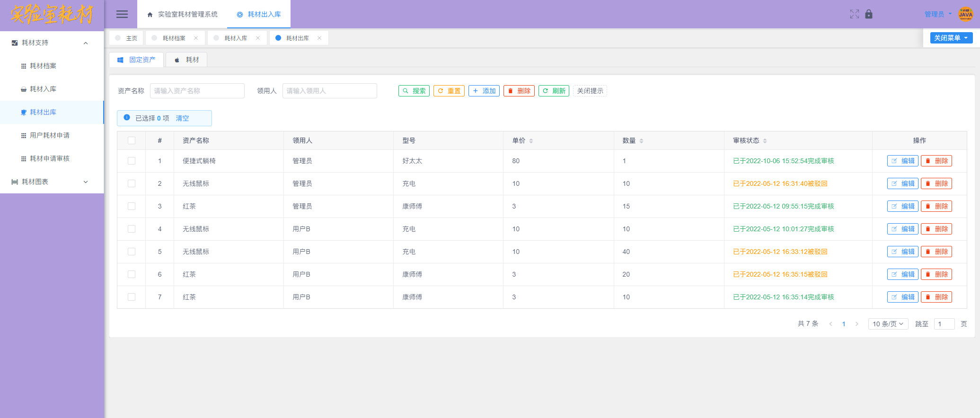Click the 资产名称 search input field
The height and width of the screenshot is (418, 980).
tap(197, 91)
